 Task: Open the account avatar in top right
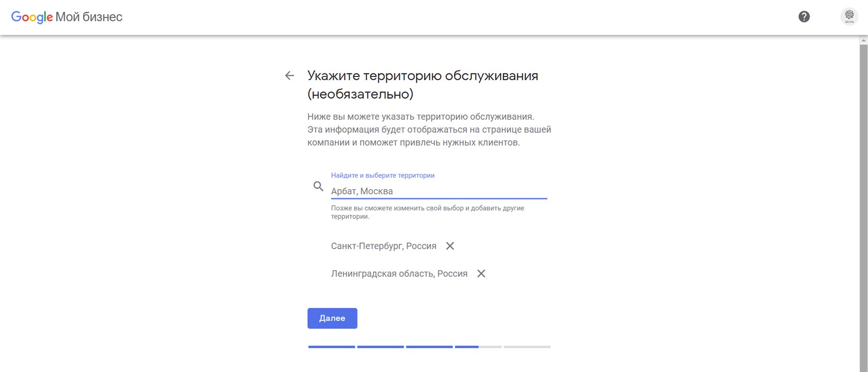point(849,17)
